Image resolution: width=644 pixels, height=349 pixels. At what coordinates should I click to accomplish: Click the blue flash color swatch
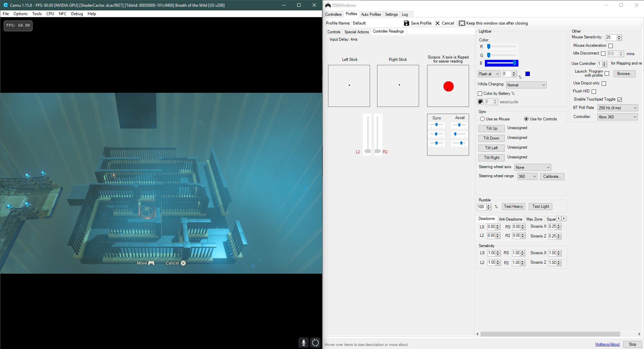[527, 74]
